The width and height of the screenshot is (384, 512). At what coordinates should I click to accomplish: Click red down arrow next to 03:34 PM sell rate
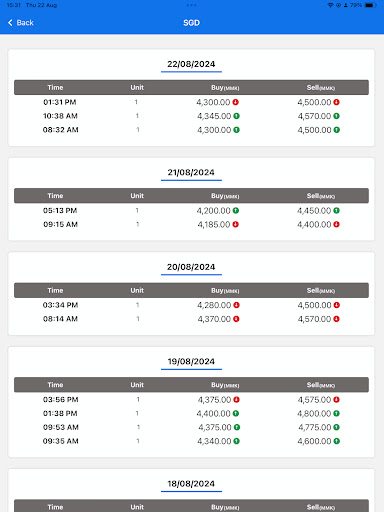click(337, 305)
